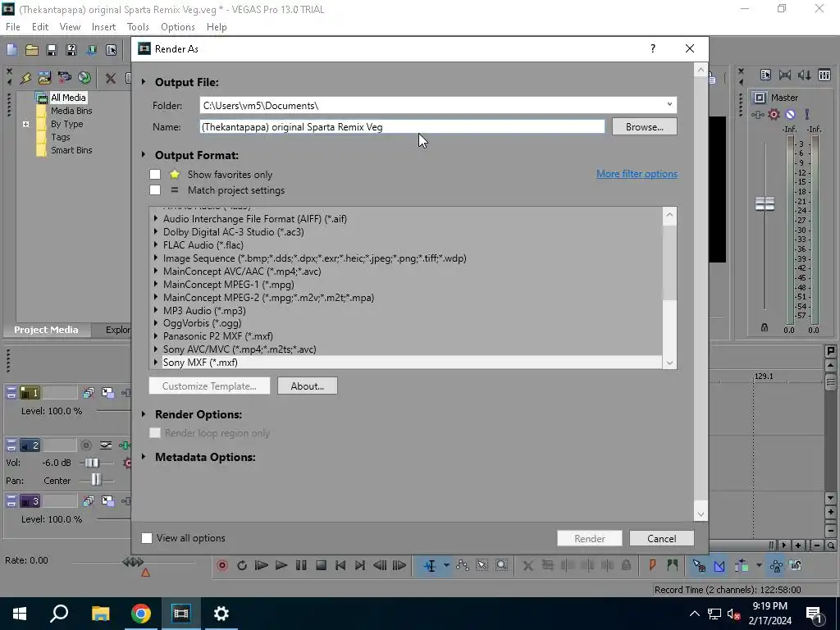Switch to the Project Media tab
840x630 pixels.
click(x=46, y=330)
